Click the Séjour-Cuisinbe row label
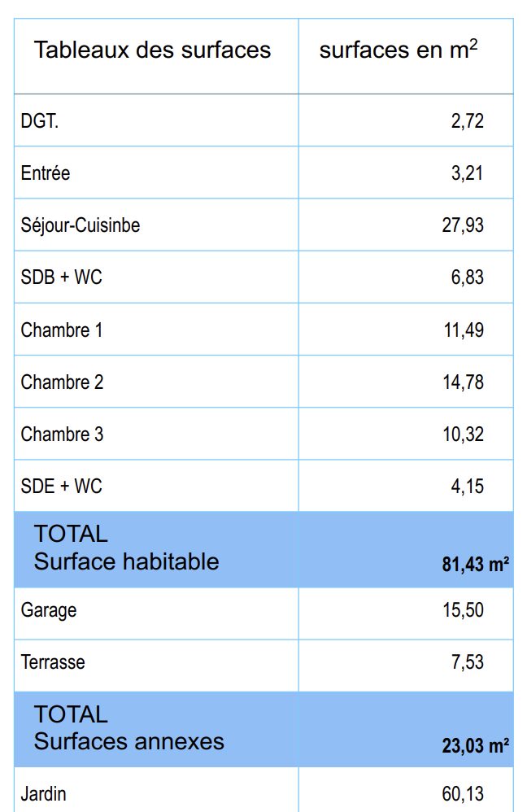The width and height of the screenshot is (527, 812). 81,225
